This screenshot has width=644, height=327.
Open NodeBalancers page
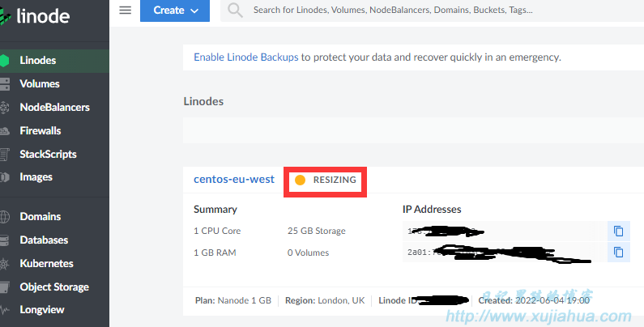click(54, 108)
